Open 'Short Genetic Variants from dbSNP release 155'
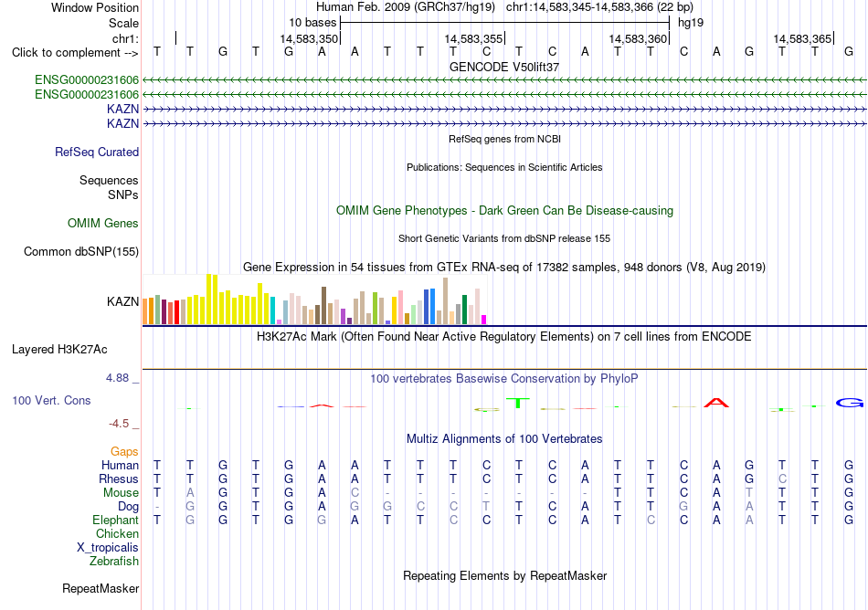This screenshot has height=610, width=868. 504,239
